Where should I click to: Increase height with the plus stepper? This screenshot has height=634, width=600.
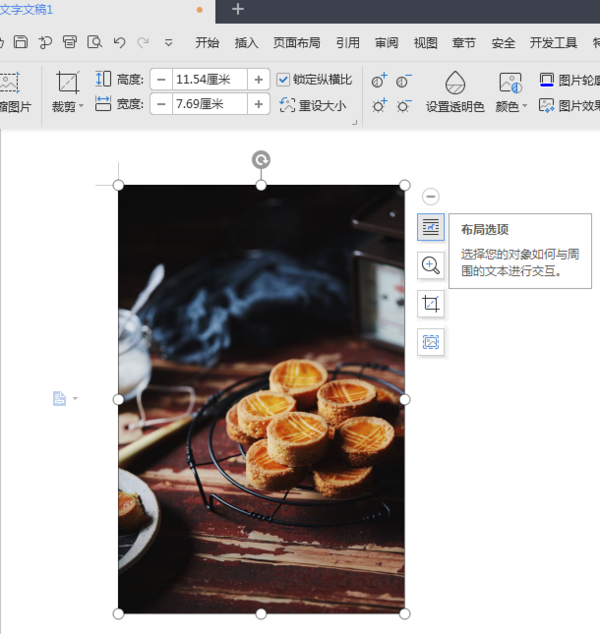click(259, 79)
